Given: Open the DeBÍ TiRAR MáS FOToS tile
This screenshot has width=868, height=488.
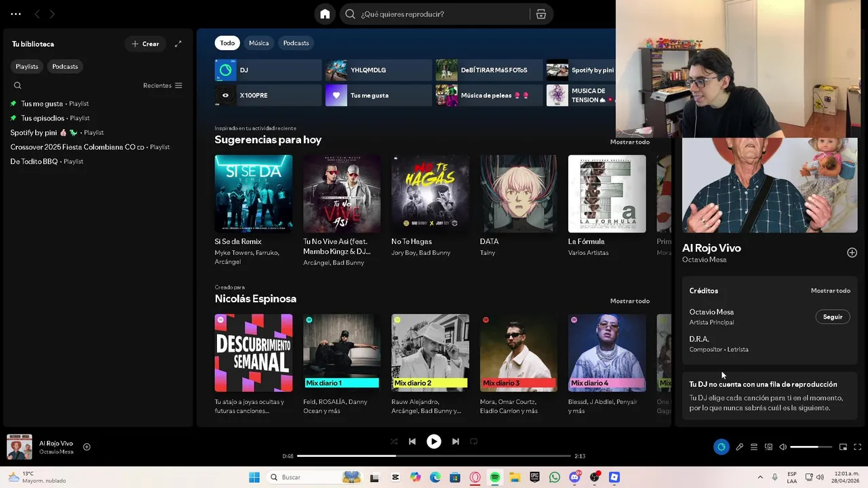Looking at the screenshot, I should [489, 70].
